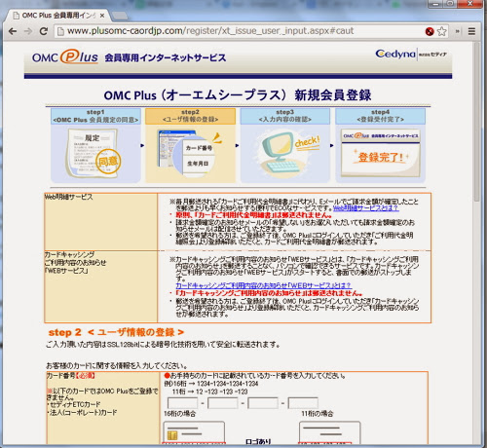
Task: Click the 11-digit card sample image
Action: coord(329,432)
